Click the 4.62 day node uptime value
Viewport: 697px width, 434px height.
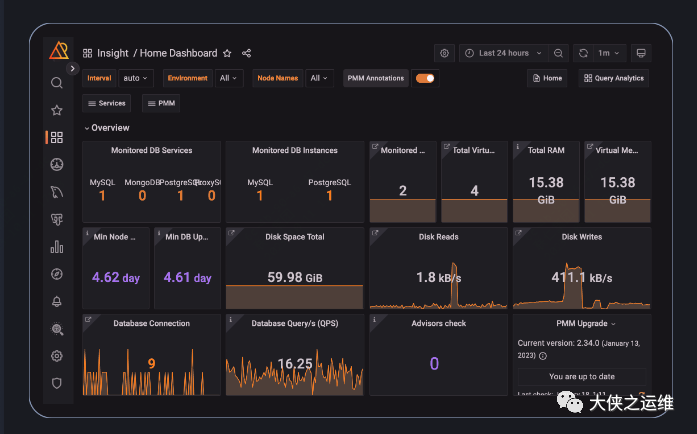[116, 277]
